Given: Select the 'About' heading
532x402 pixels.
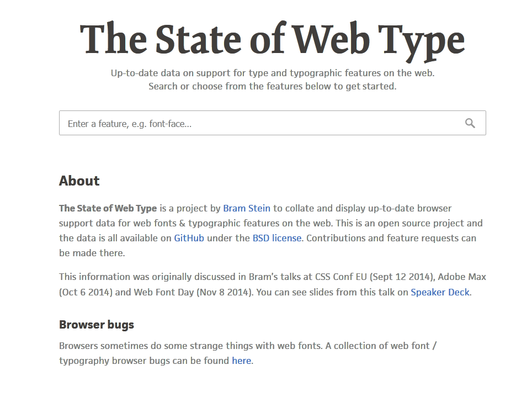Looking at the screenshot, I should tap(79, 181).
